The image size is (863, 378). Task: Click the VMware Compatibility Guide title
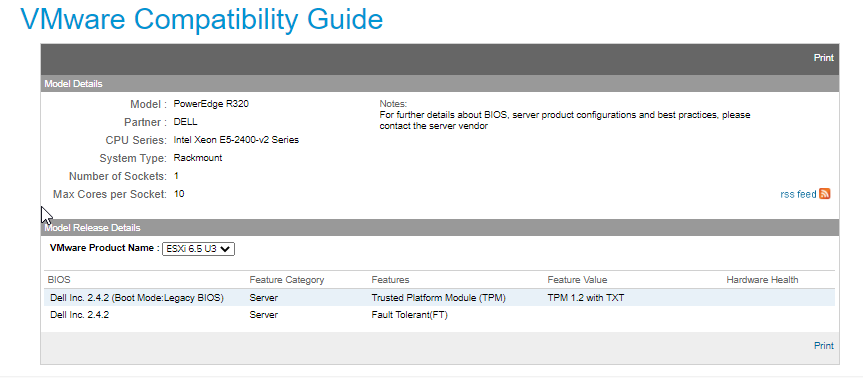(201, 19)
